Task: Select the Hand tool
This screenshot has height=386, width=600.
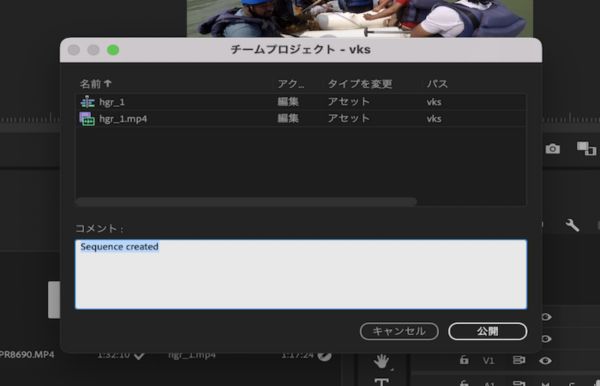Action: 382,361
